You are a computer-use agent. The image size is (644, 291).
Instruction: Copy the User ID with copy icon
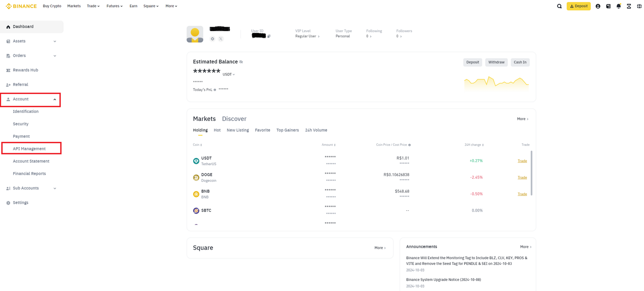click(x=269, y=36)
